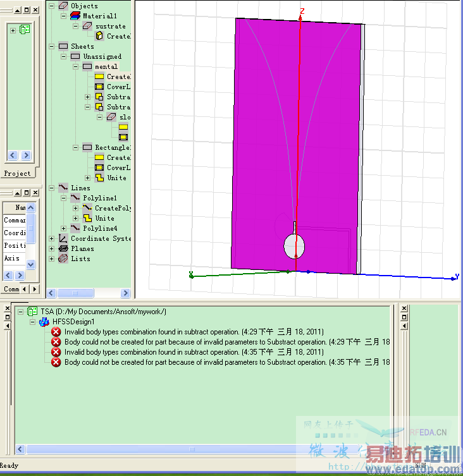
Task: Select the Coordinate property row
Action: tap(15, 233)
